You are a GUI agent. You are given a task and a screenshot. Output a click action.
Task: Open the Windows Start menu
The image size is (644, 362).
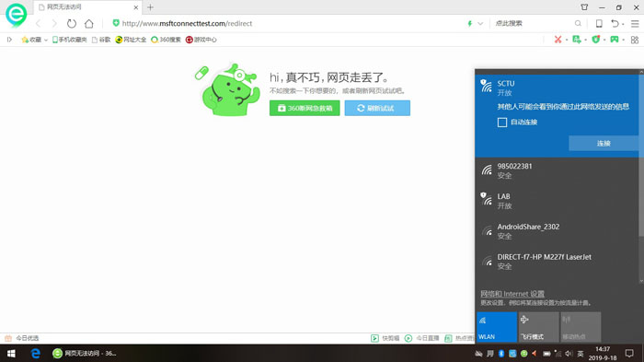(11, 354)
